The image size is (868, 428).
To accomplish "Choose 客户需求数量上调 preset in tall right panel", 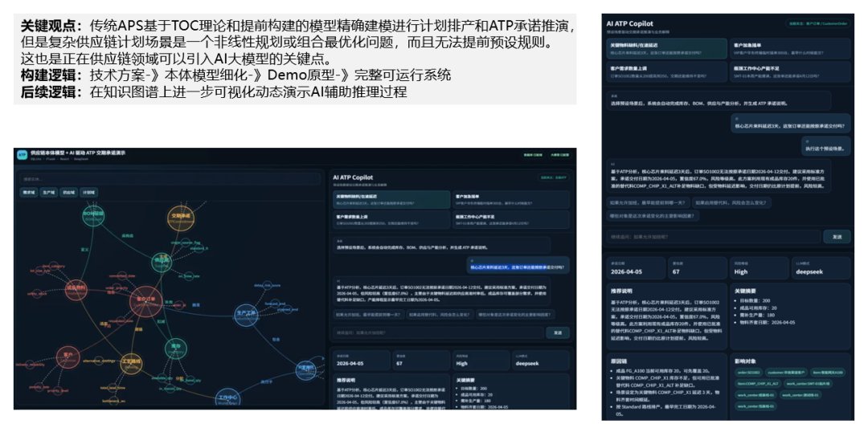I will click(666, 72).
